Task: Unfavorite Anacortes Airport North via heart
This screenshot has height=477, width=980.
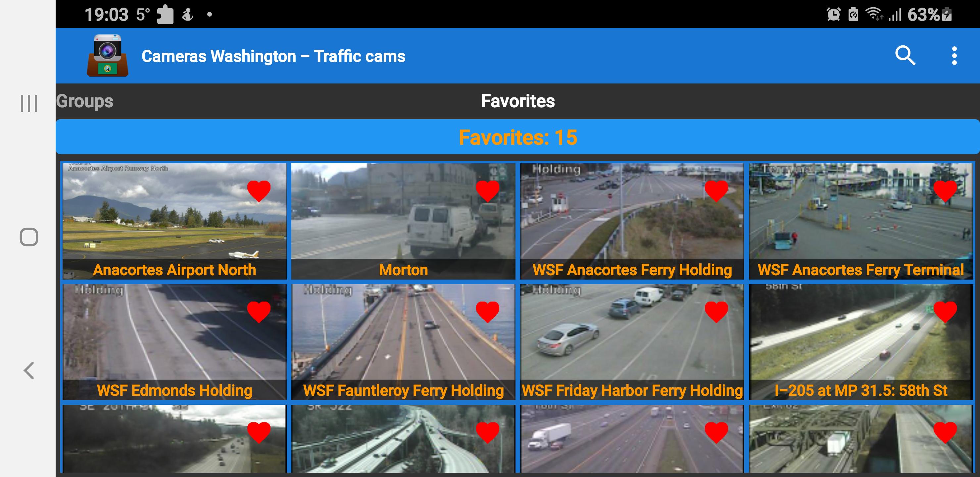Action: [x=259, y=191]
